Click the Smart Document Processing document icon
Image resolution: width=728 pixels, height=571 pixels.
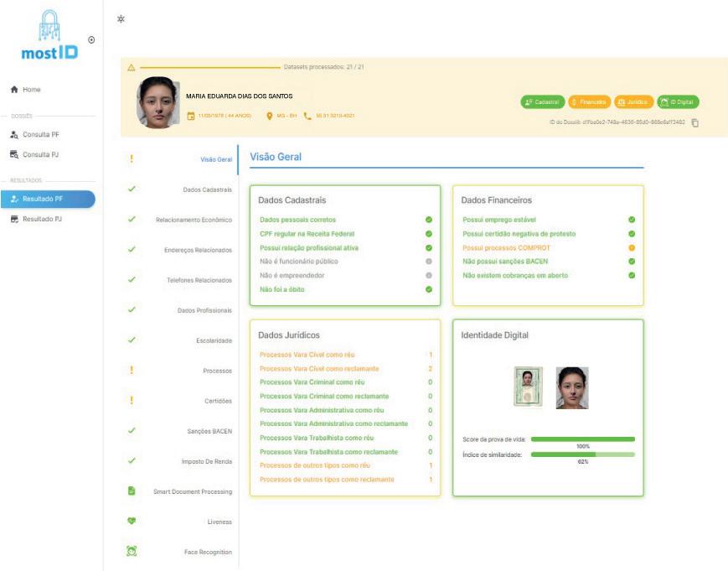(132, 491)
